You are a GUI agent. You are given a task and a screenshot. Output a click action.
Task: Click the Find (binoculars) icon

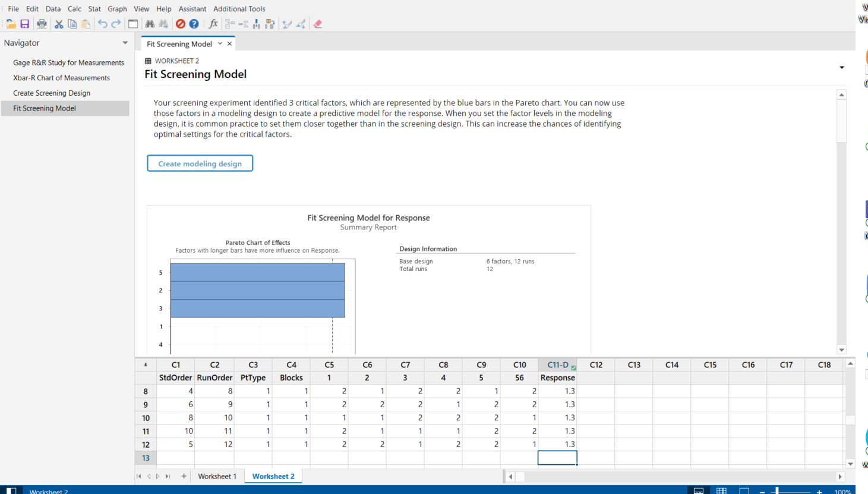(150, 24)
